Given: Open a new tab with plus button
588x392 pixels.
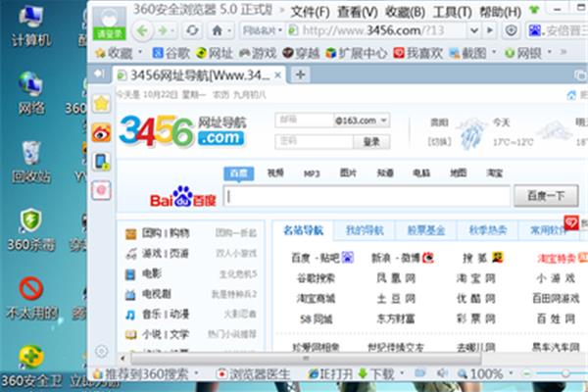Looking at the screenshot, I should click(300, 74).
